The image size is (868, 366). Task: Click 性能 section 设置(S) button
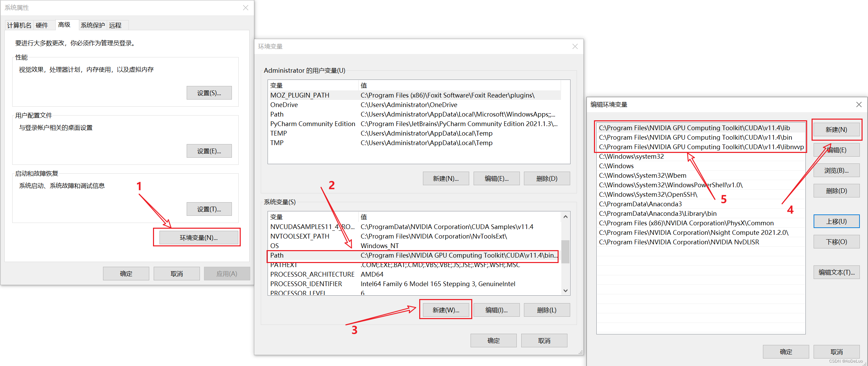(209, 92)
